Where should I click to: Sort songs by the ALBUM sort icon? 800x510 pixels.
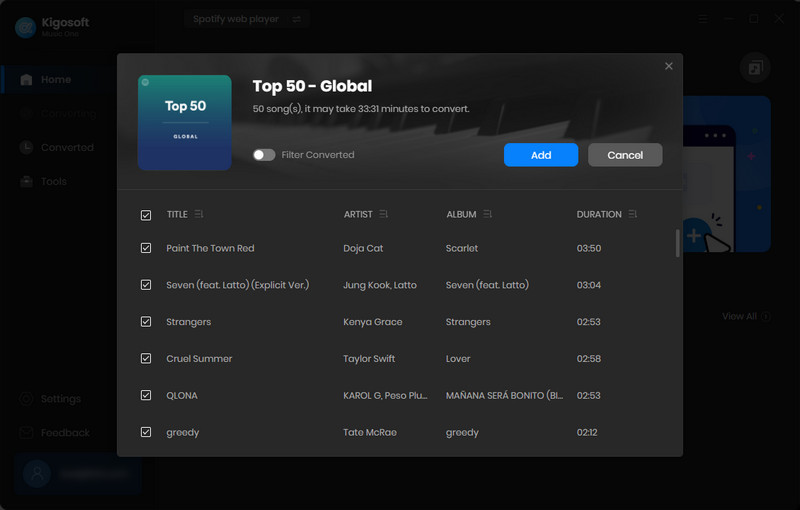(x=488, y=214)
